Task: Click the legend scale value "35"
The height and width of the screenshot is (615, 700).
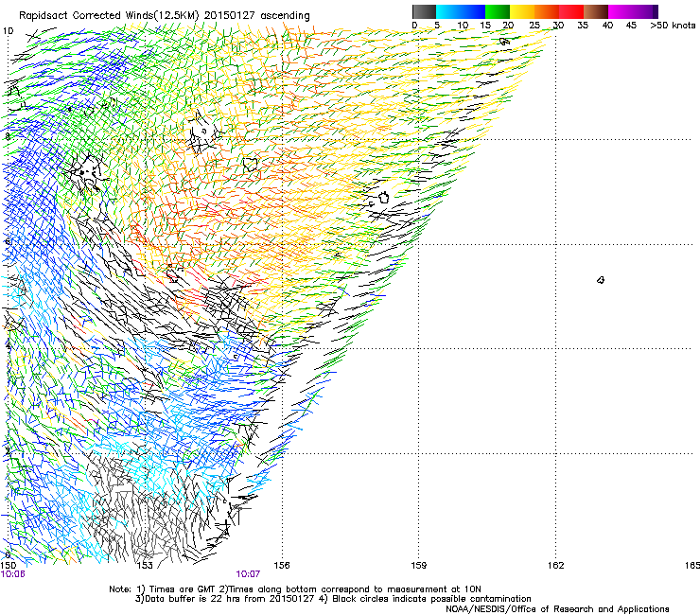Action: tap(583, 26)
